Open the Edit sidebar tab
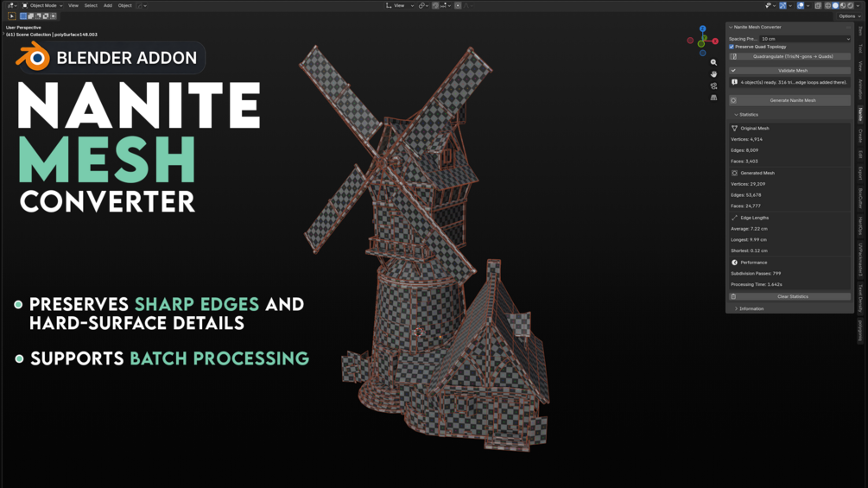The image size is (868, 488). (x=860, y=154)
